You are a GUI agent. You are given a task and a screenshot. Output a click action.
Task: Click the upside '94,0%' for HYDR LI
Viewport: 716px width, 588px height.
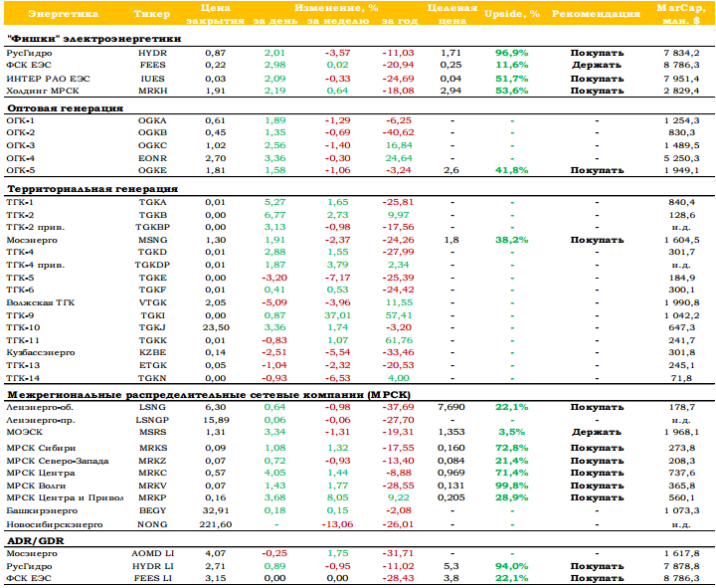(x=512, y=566)
